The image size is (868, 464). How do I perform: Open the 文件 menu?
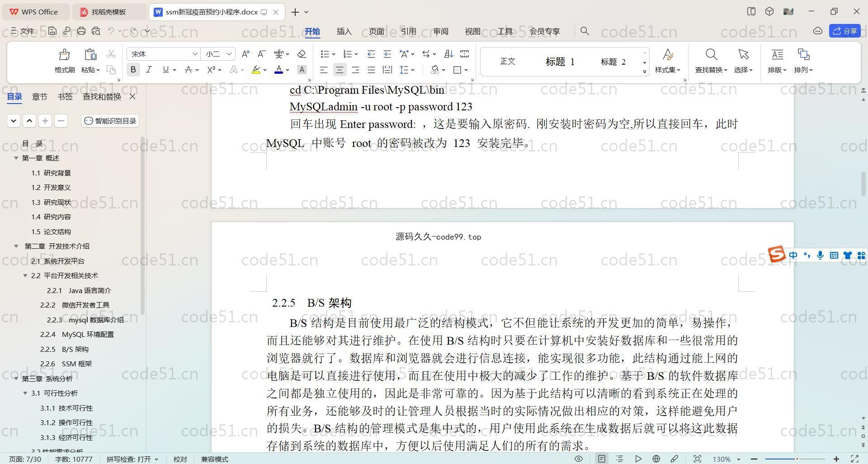[x=23, y=31]
